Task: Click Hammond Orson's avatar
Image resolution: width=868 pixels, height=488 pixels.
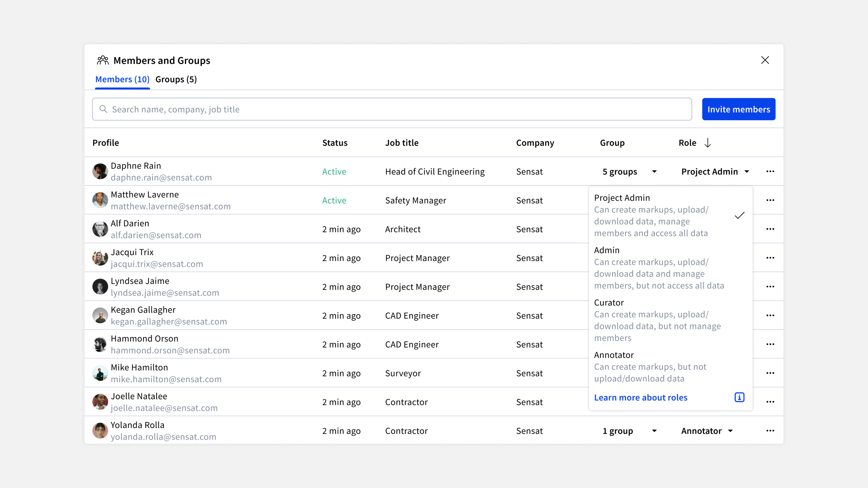Action: [100, 344]
